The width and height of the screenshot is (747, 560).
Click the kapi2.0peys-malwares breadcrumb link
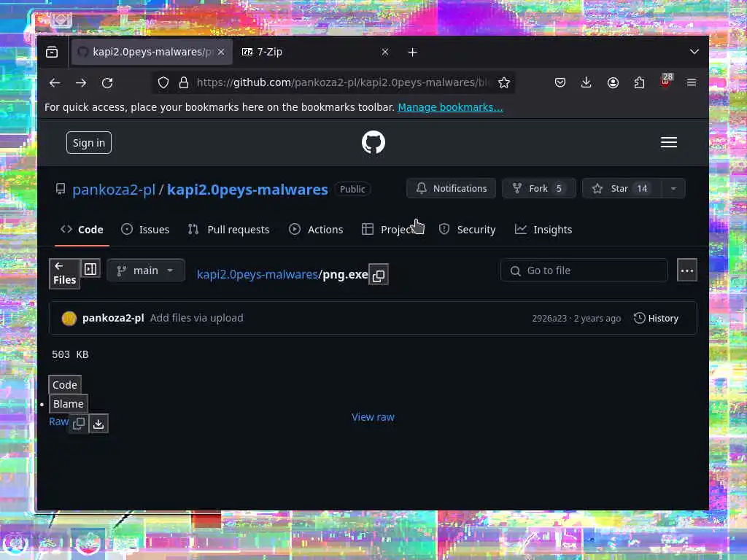(258, 275)
